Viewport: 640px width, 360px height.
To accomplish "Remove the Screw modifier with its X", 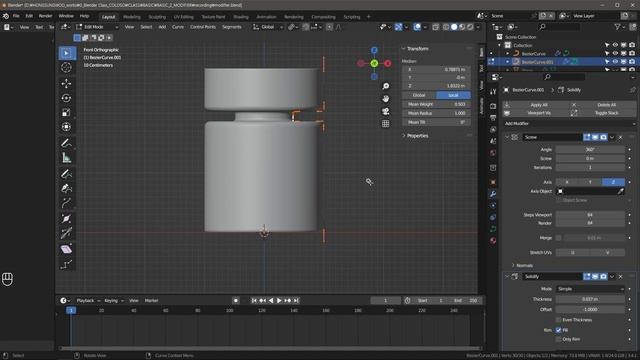I will (620, 138).
